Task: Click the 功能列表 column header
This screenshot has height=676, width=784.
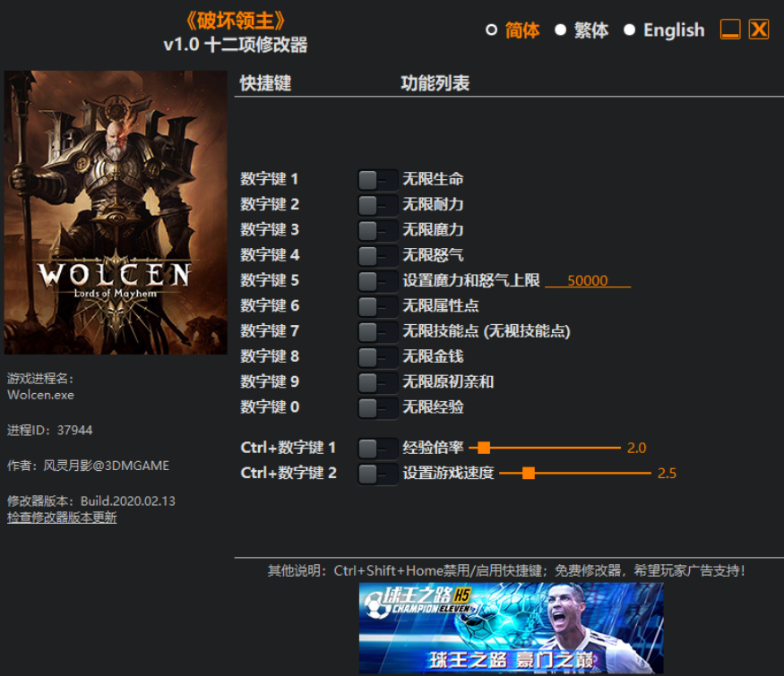Action: [435, 83]
